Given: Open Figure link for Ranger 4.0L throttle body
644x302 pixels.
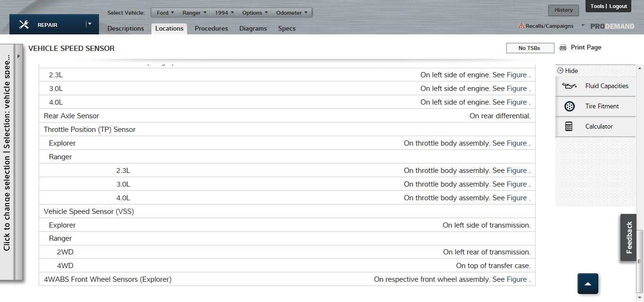Looking at the screenshot, I should [x=517, y=198].
